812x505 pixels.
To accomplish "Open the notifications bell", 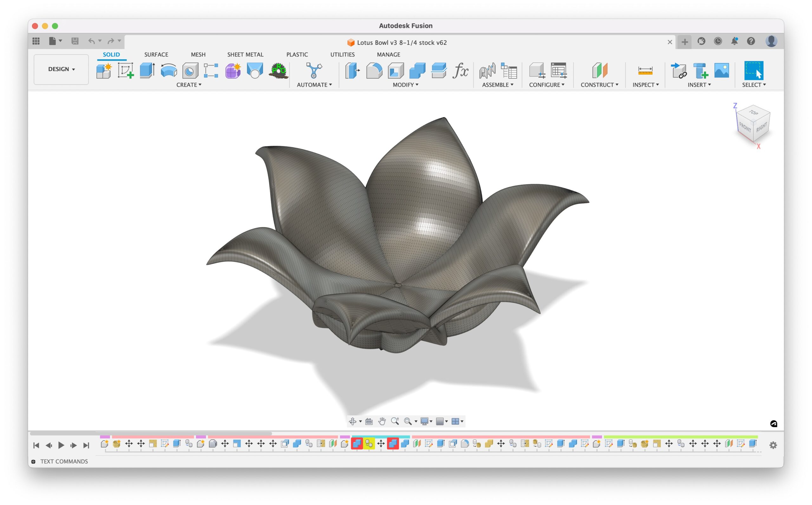I will tap(734, 41).
